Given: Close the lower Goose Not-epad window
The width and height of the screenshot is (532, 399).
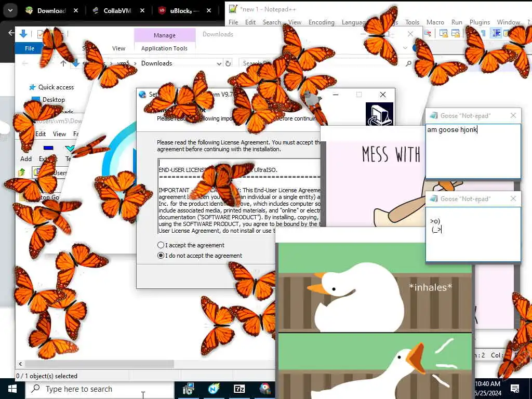Looking at the screenshot, I should 513,199.
